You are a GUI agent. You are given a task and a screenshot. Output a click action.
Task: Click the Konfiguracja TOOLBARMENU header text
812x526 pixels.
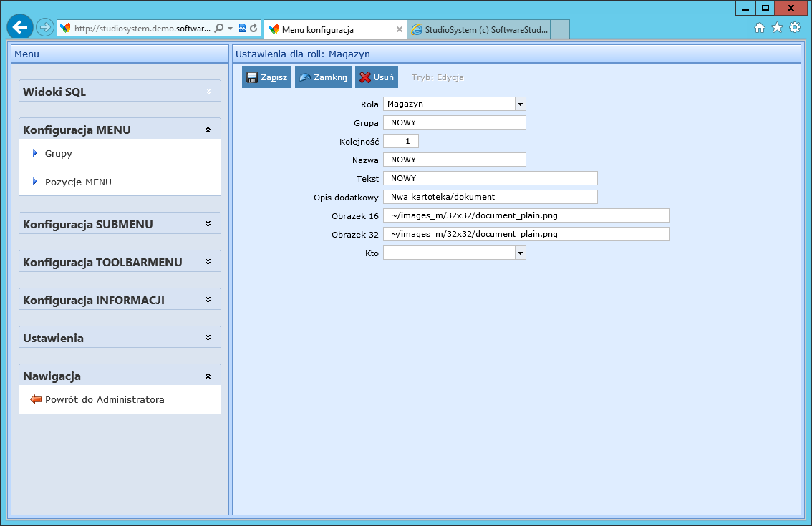102,262
